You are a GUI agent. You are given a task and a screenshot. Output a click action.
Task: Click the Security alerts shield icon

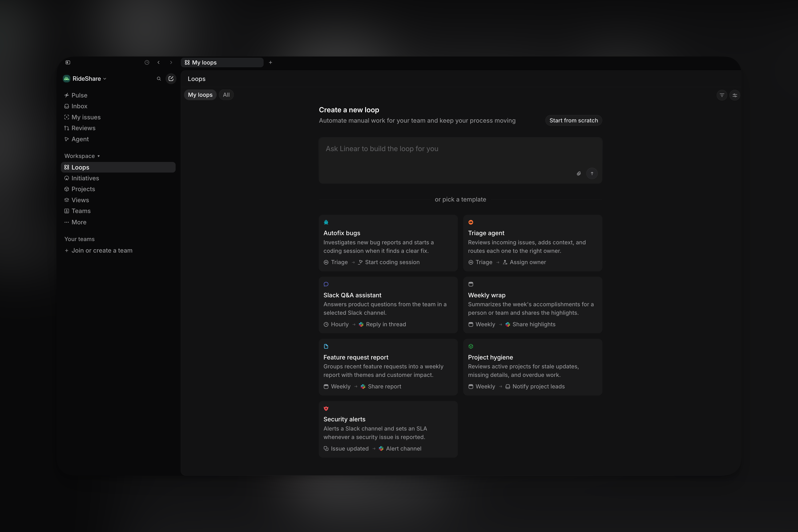coord(326,408)
